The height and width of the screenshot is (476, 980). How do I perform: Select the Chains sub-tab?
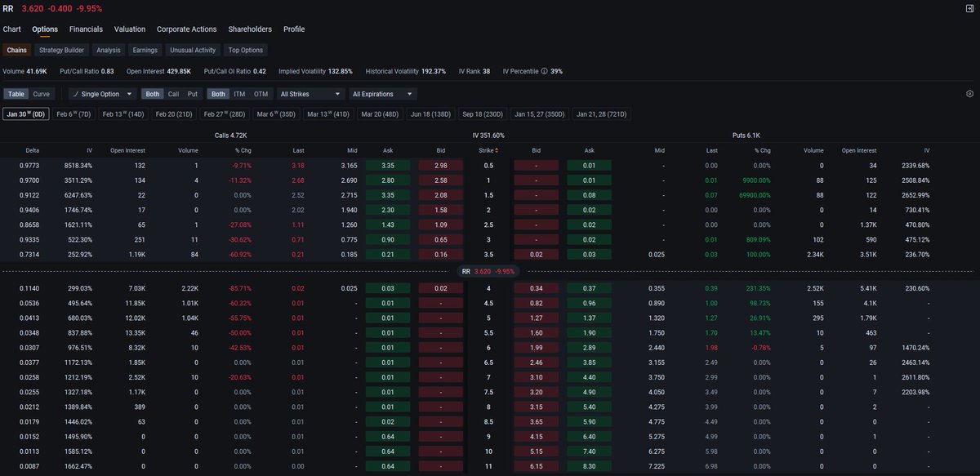17,50
